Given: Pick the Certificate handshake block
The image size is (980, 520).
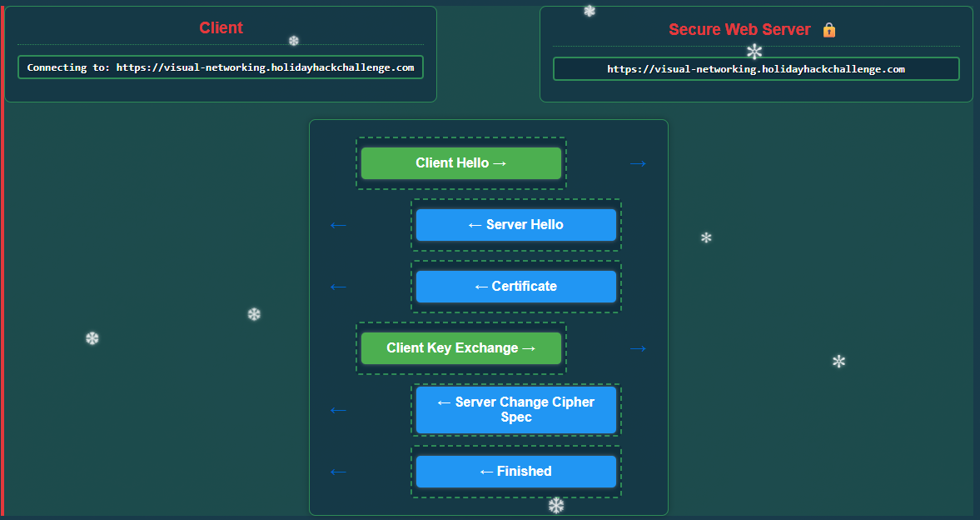Looking at the screenshot, I should (516, 287).
